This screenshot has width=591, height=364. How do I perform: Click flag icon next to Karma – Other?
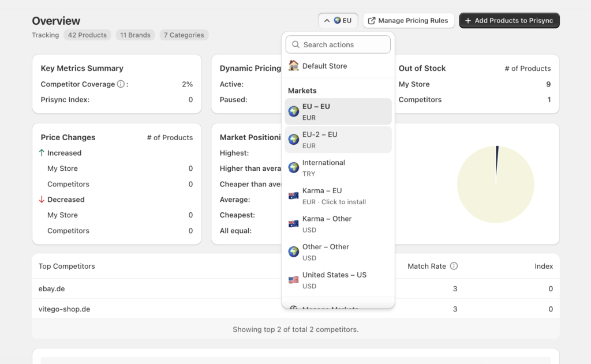294,224
